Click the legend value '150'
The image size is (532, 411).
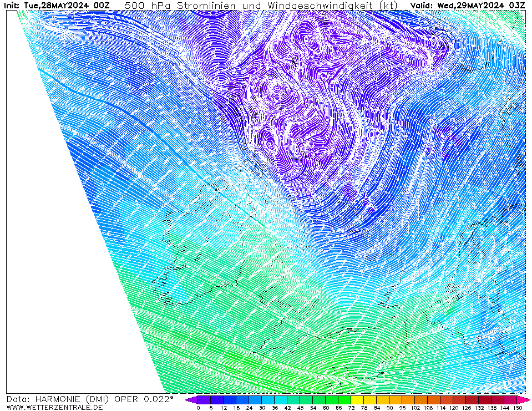point(518,408)
